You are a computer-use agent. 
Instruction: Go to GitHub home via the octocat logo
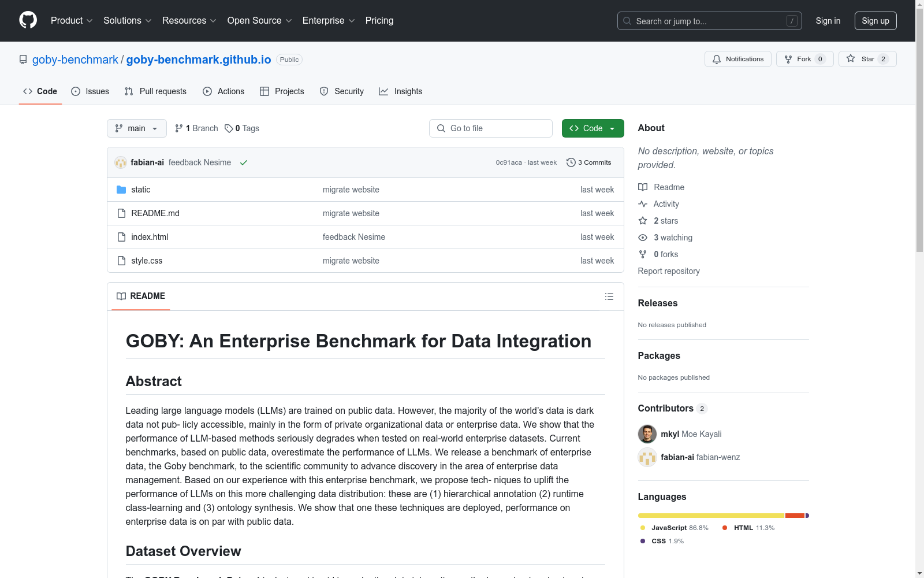tap(28, 20)
